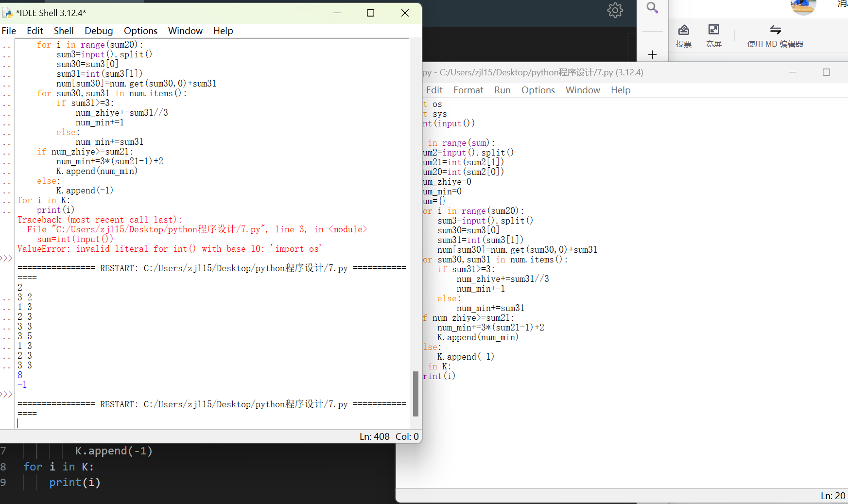
Task: Open Help menu in 7.py editor window
Action: (621, 90)
